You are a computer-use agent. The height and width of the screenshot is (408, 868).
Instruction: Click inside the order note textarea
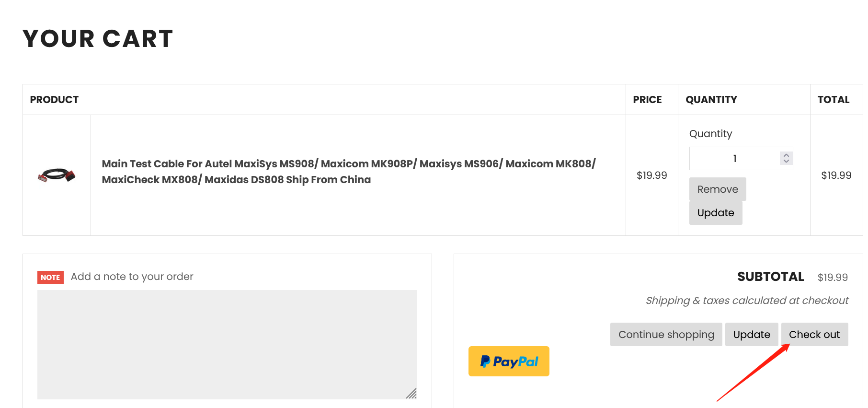click(227, 345)
